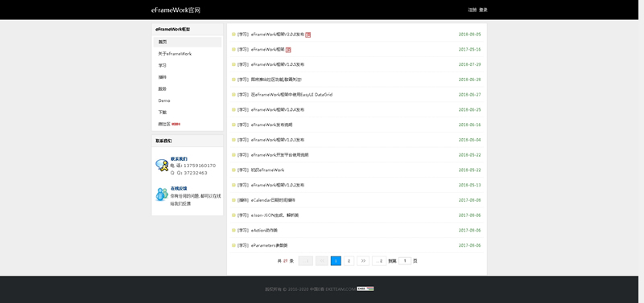Click yellow bullet of eJson-JSON row
The image size is (644, 303).
click(233, 215)
